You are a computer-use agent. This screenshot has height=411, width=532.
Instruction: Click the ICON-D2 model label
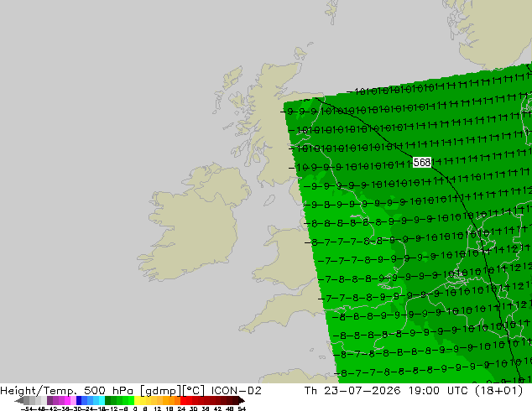click(236, 391)
